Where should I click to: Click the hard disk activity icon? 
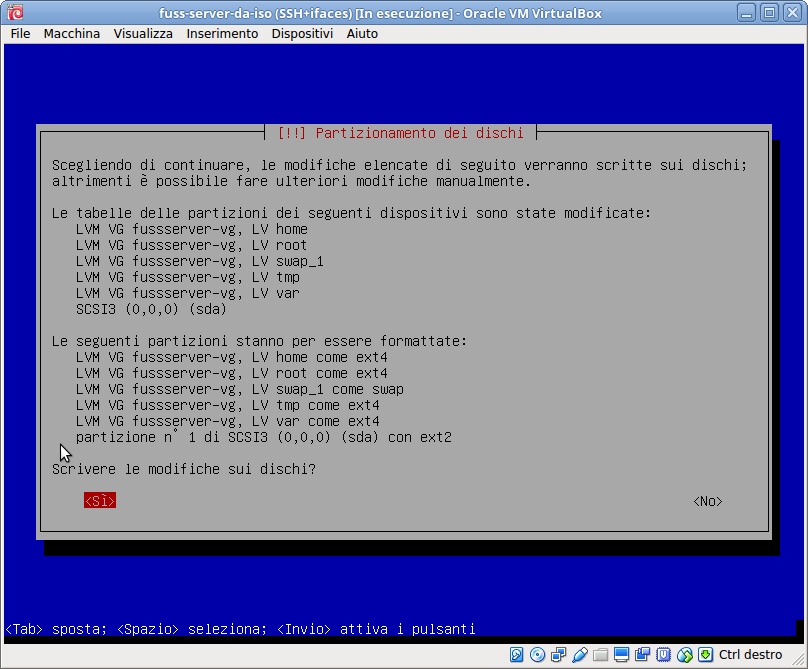(516, 655)
